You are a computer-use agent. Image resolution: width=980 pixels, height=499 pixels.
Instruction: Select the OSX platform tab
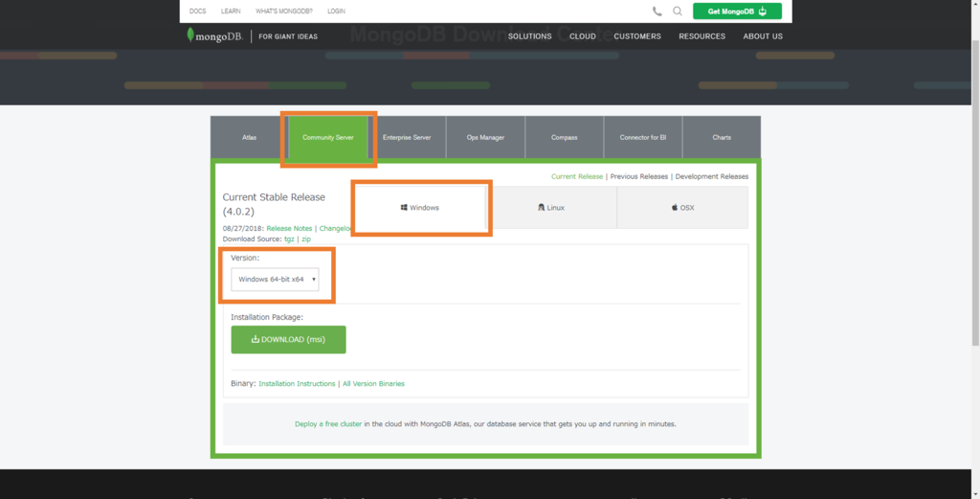point(682,208)
